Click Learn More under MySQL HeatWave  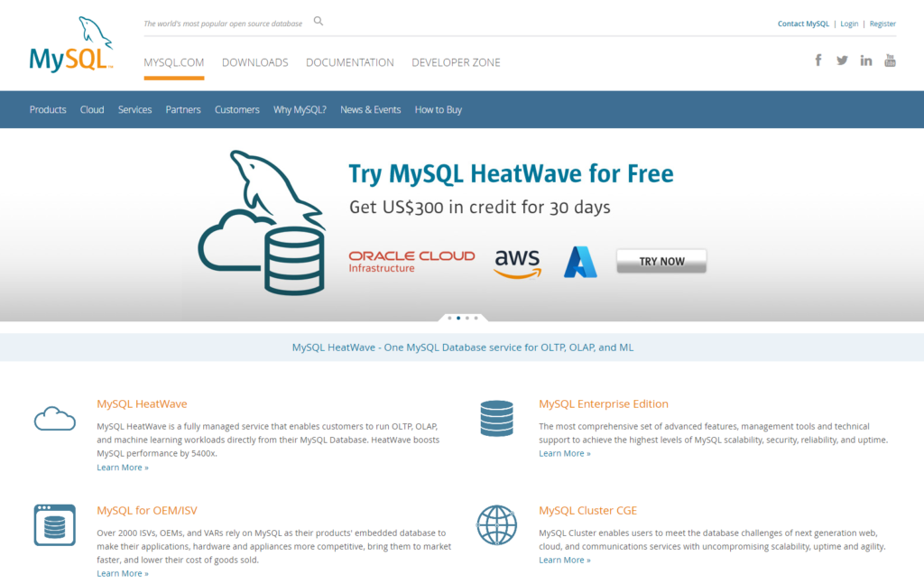coord(122,468)
